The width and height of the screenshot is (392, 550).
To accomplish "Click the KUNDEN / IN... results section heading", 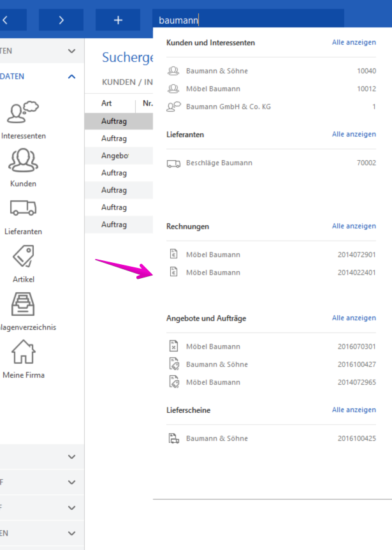I will click(127, 82).
